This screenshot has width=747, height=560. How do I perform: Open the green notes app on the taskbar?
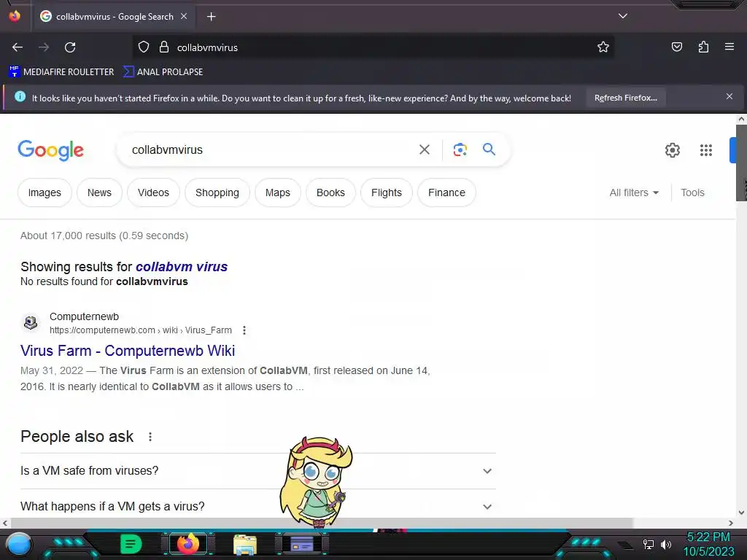131,544
